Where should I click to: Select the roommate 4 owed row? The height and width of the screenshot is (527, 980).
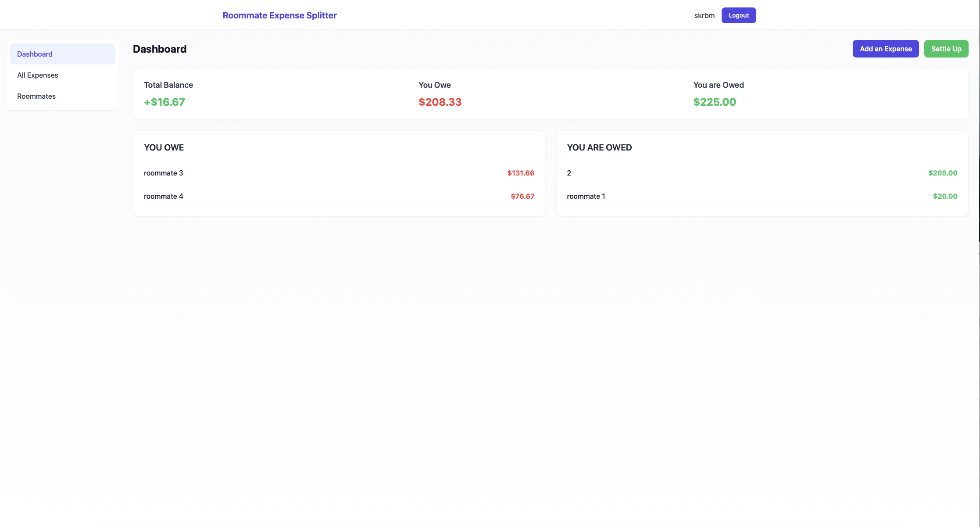tap(164, 196)
